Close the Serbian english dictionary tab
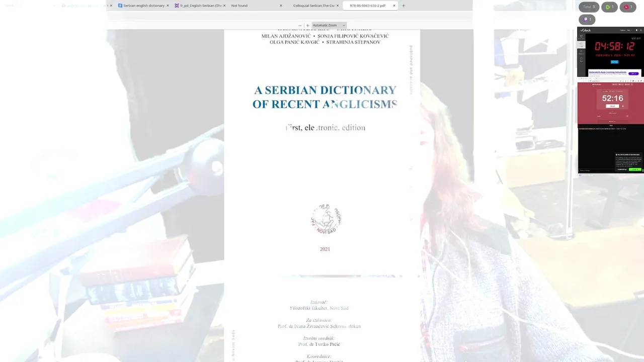Screen dimensions: 644x362 tap(168, 6)
